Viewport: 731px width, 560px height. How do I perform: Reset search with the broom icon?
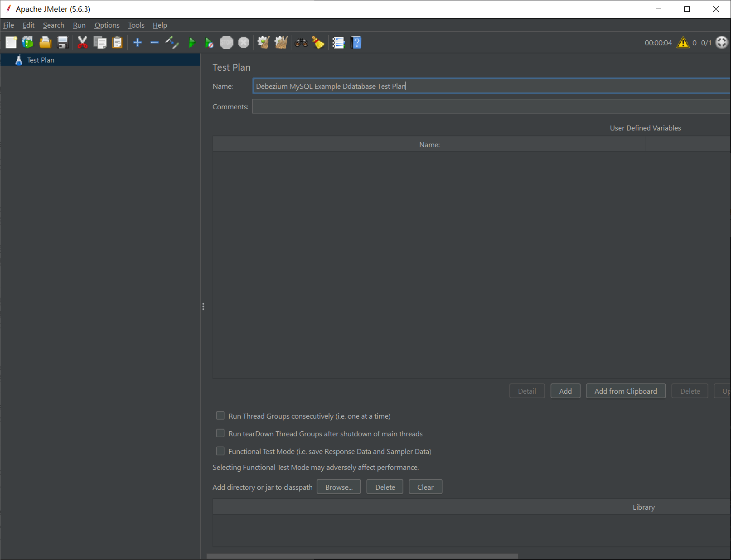[318, 43]
